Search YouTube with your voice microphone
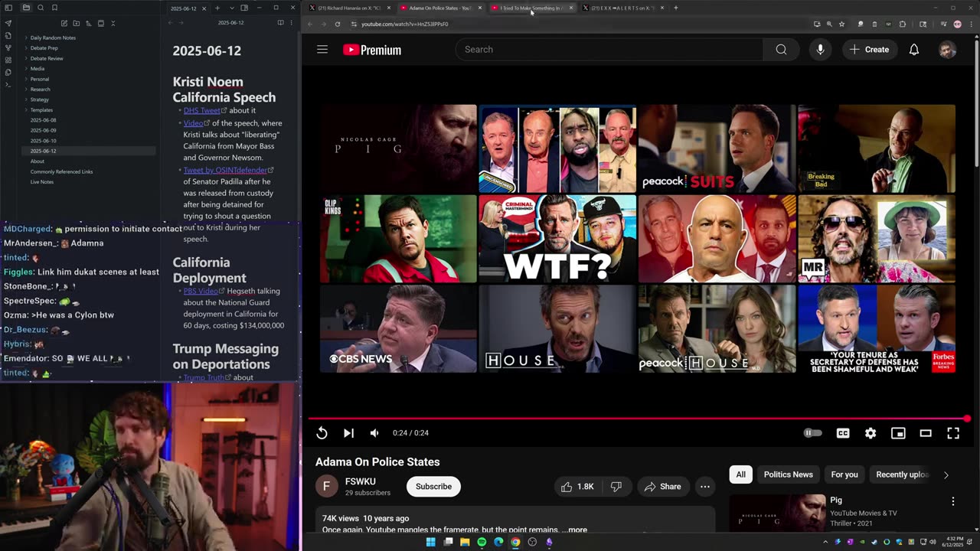The height and width of the screenshot is (551, 980). [820, 50]
